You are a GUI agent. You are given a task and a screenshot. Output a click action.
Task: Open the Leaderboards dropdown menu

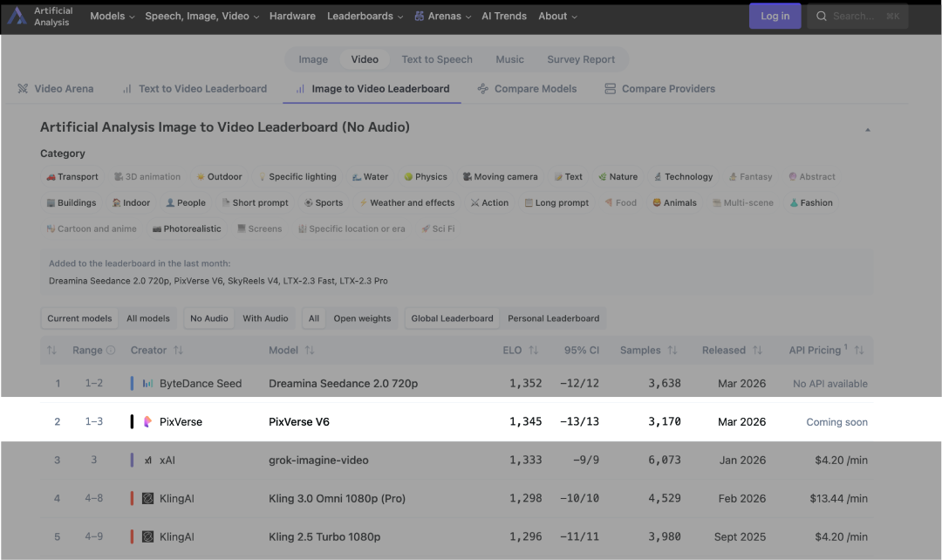click(x=365, y=17)
